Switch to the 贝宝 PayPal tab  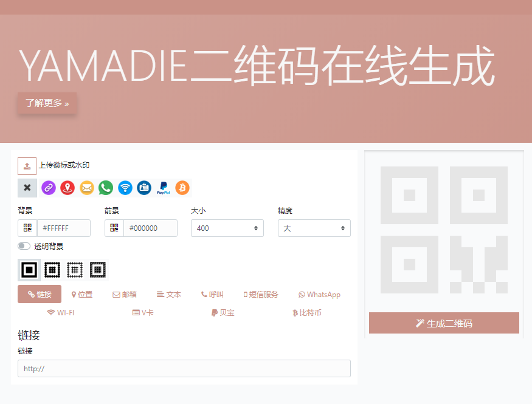(223, 312)
